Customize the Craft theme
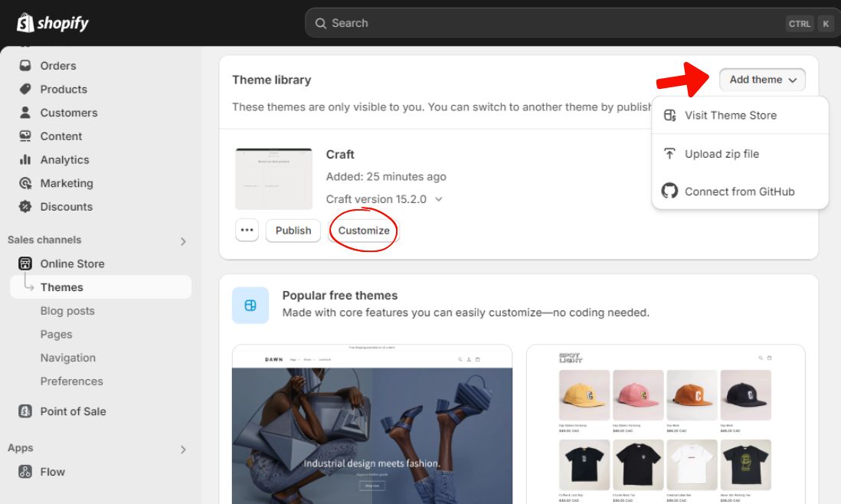841x504 pixels. tap(364, 231)
